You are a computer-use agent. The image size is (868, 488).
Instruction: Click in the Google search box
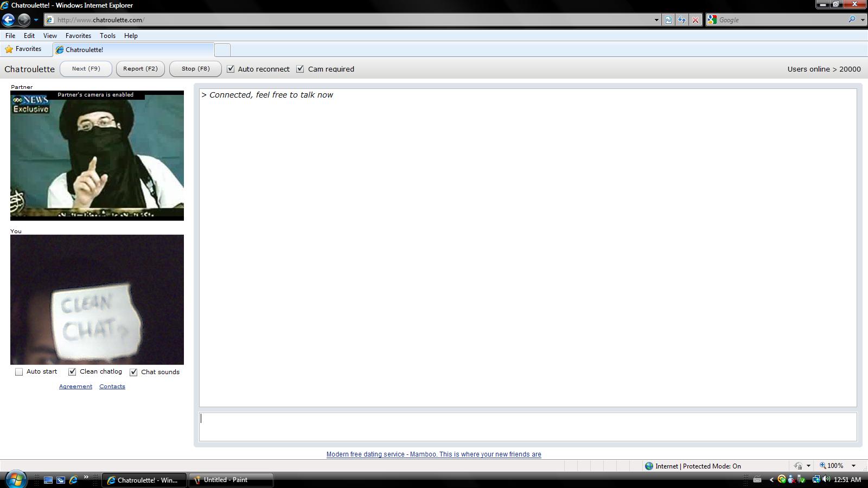pyautogui.click(x=781, y=20)
